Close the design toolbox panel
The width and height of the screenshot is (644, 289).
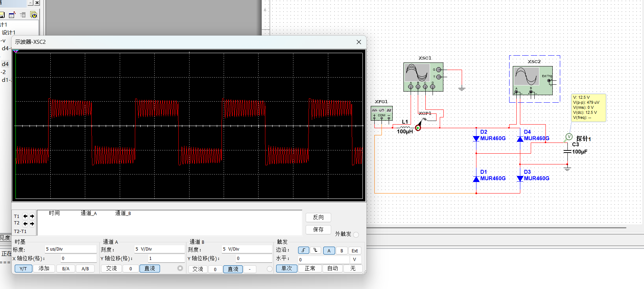tap(37, 3)
